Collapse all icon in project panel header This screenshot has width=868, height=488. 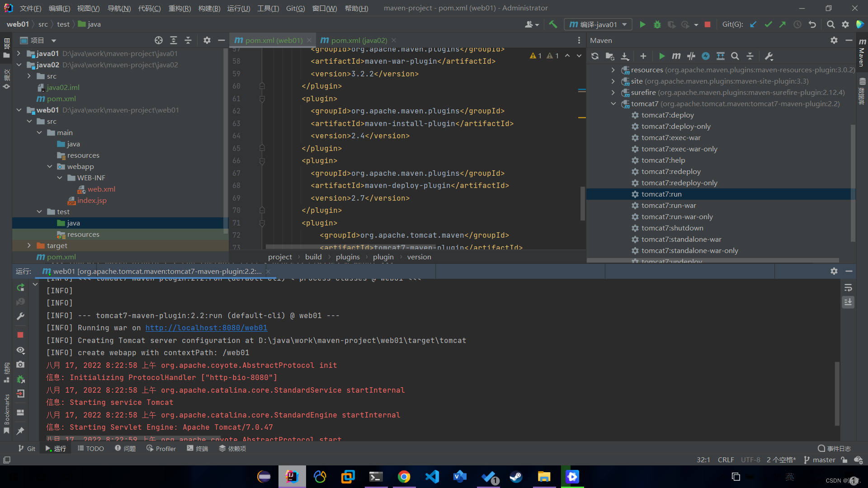tap(188, 40)
